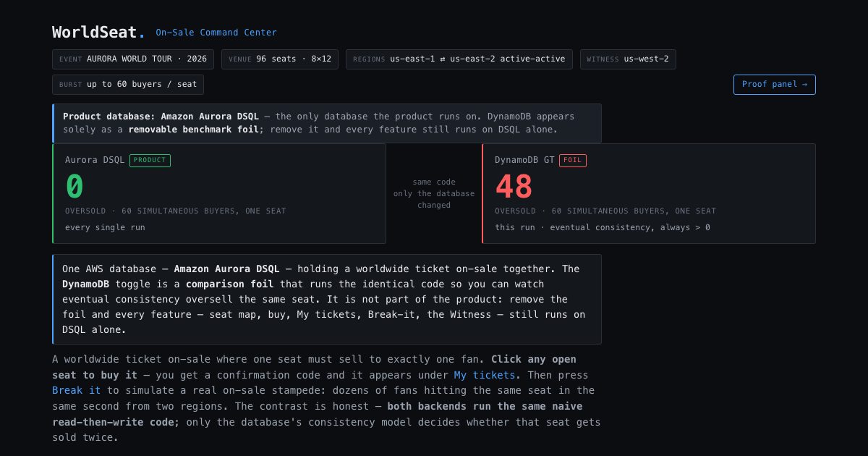Image resolution: width=868 pixels, height=456 pixels.
Task: Click the green oversold count 0
Action: [75, 187]
